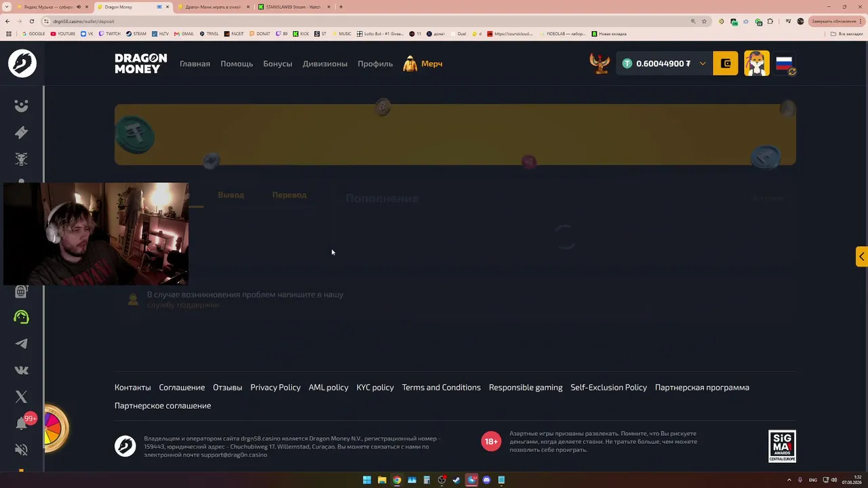Toggle the site sound mute icon

[x=22, y=449]
